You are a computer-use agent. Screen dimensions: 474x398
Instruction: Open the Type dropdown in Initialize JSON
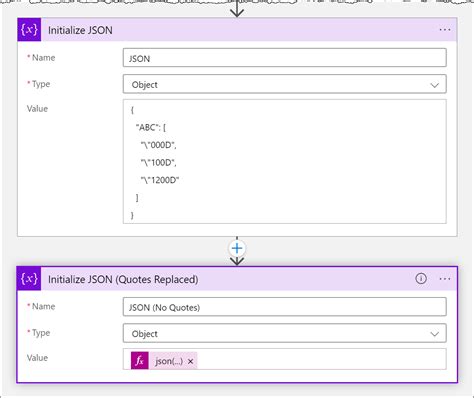click(x=284, y=84)
